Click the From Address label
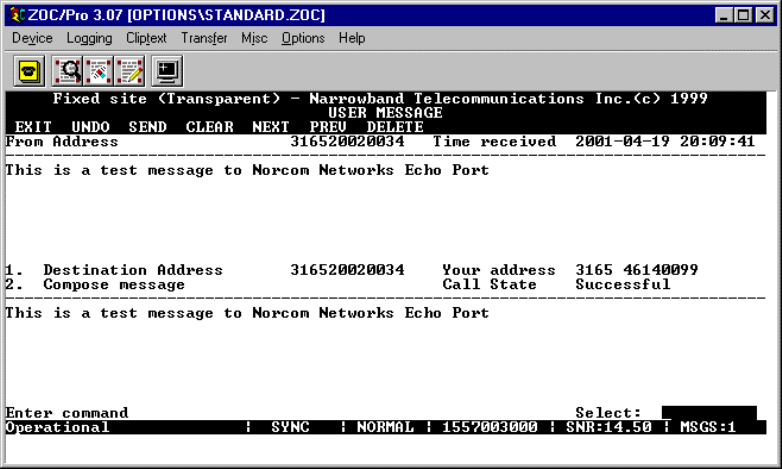Viewport: 782px width, 469px height. [62, 142]
